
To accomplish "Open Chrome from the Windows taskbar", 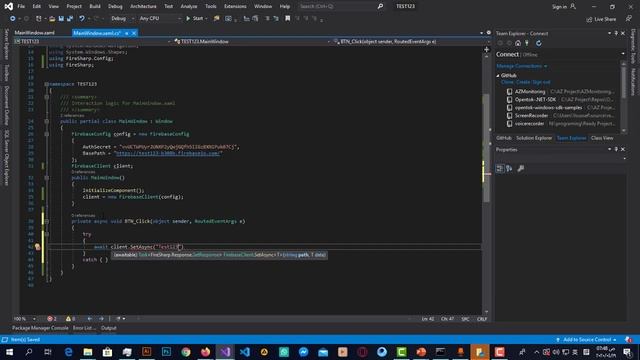I will coord(186,352).
